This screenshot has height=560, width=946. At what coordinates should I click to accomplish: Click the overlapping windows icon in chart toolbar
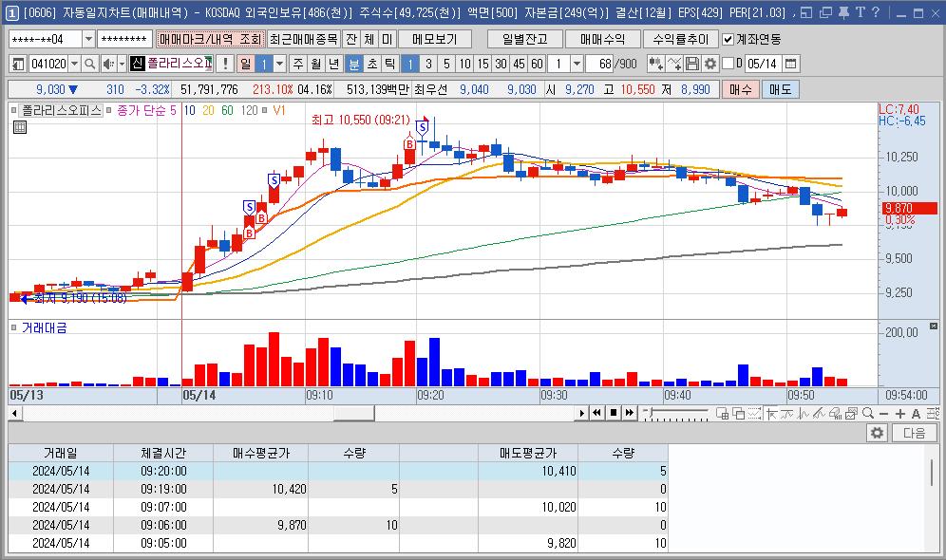click(x=738, y=414)
